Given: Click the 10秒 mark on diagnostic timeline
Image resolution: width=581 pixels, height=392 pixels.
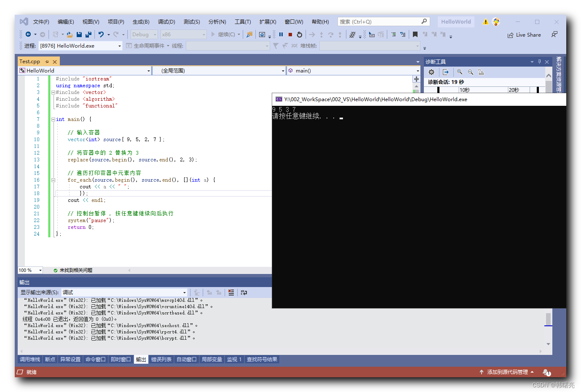Looking at the screenshot, I should click(464, 90).
